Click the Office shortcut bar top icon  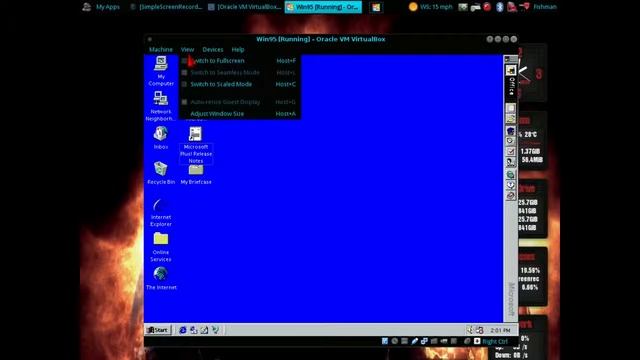click(x=511, y=70)
